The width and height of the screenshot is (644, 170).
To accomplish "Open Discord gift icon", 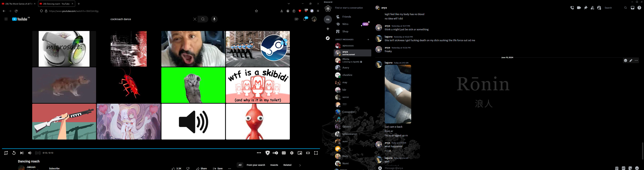I will click(617, 168).
